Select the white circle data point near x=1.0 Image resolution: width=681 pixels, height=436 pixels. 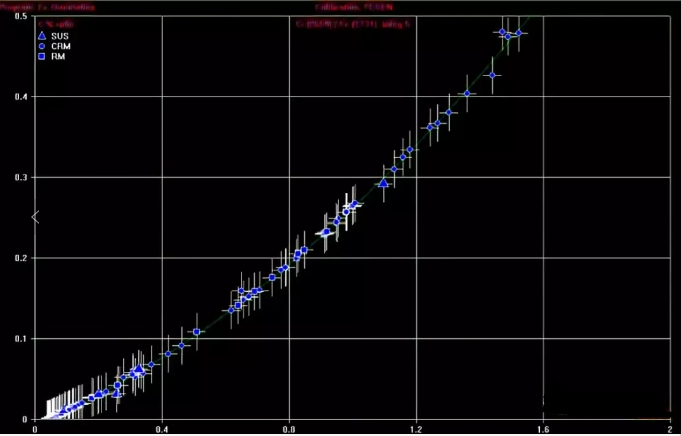346,212
